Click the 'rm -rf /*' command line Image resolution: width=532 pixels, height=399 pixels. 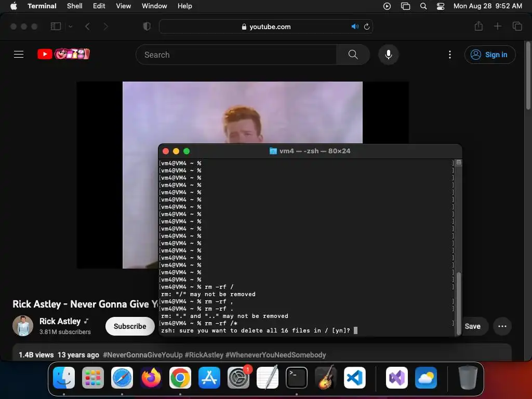point(199,323)
